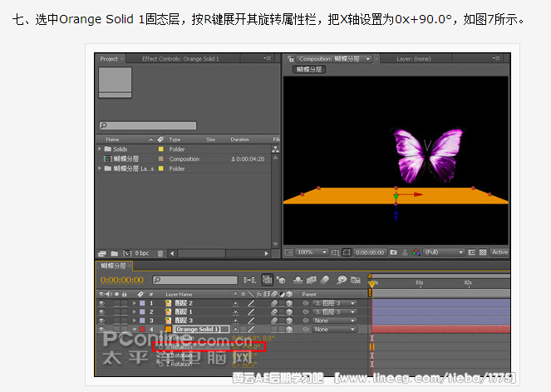Click viewer current time 0:00:00:00 button
This screenshot has width=551, height=392.
click(x=370, y=252)
